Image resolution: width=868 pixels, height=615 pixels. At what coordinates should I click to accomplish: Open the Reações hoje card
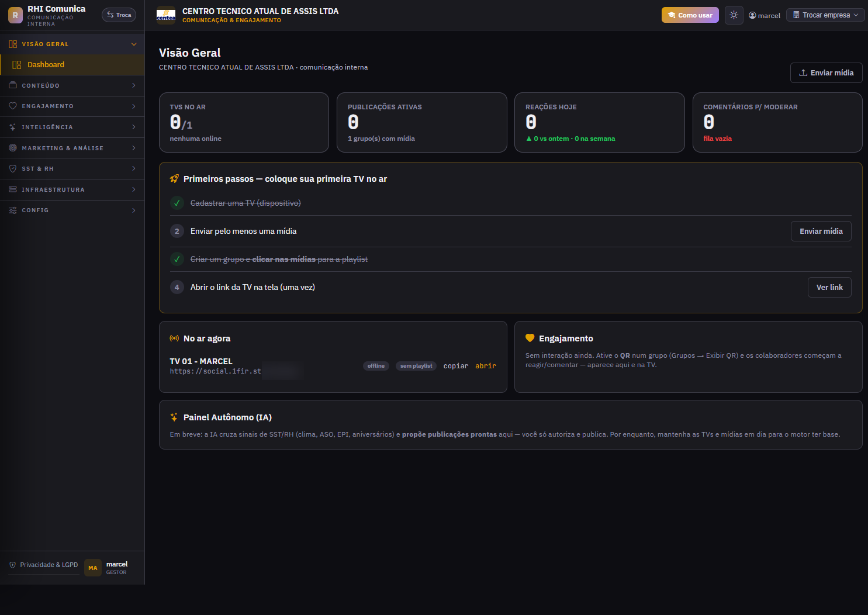click(600, 123)
